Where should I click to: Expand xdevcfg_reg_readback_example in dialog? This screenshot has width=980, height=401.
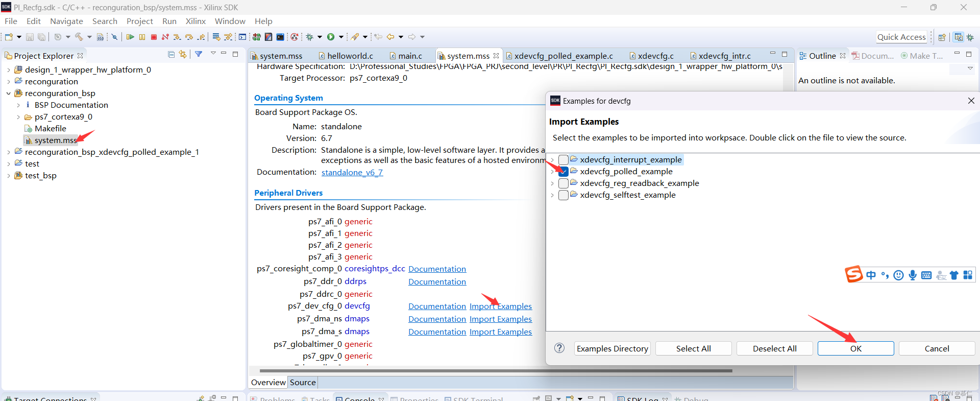[x=552, y=183]
